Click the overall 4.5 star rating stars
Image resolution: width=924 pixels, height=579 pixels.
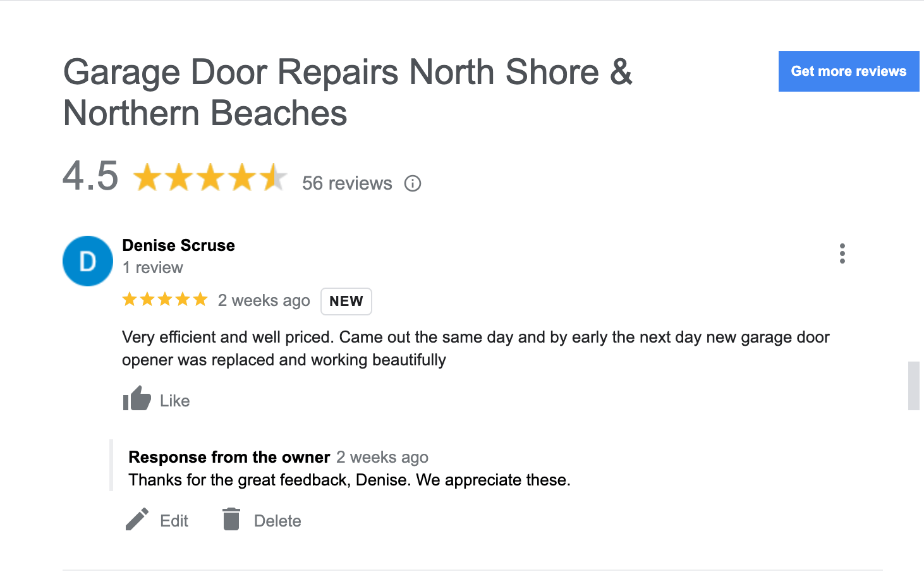tap(210, 178)
